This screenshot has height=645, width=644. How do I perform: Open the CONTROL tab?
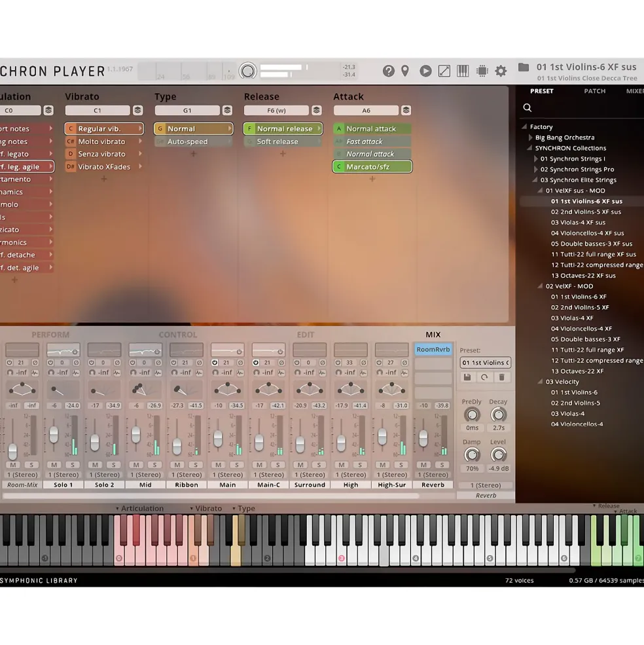point(178,335)
